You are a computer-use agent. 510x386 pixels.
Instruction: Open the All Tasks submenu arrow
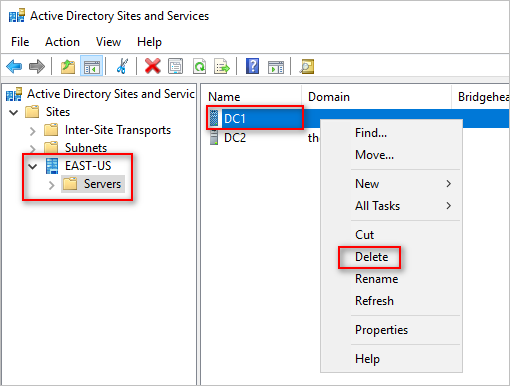[x=449, y=206]
